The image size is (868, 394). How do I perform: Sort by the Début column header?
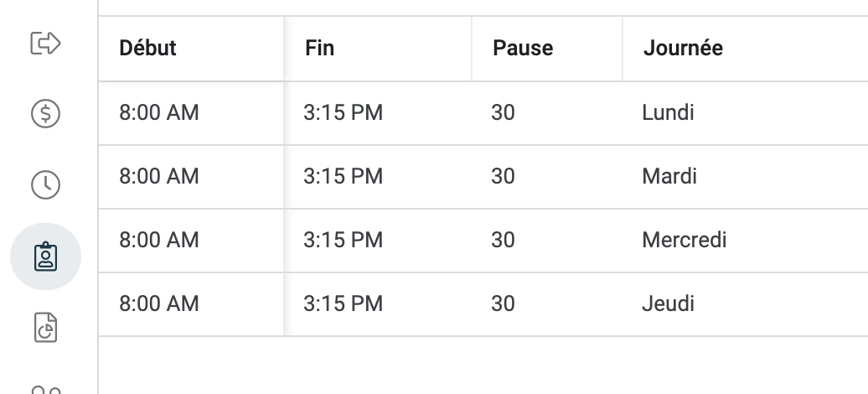point(148,48)
